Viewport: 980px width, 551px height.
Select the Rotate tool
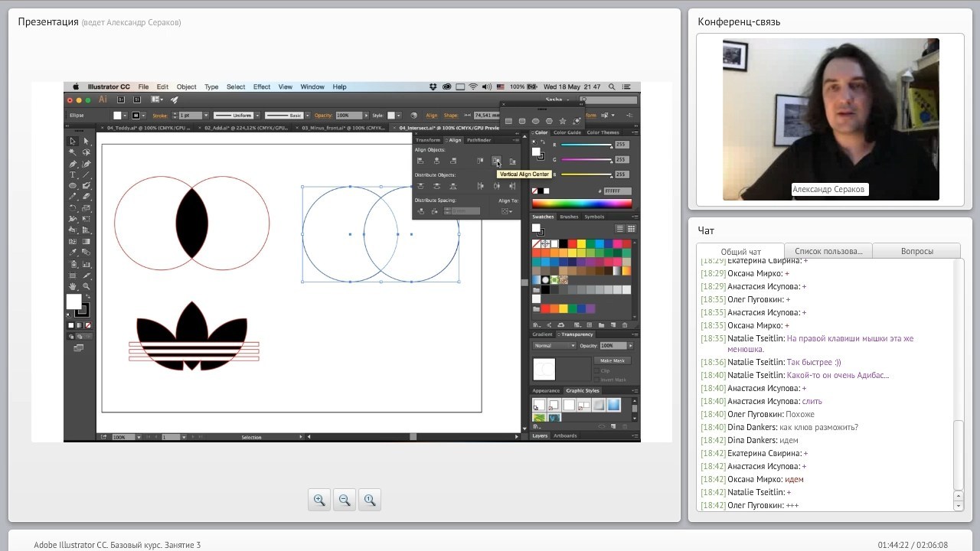(x=72, y=207)
